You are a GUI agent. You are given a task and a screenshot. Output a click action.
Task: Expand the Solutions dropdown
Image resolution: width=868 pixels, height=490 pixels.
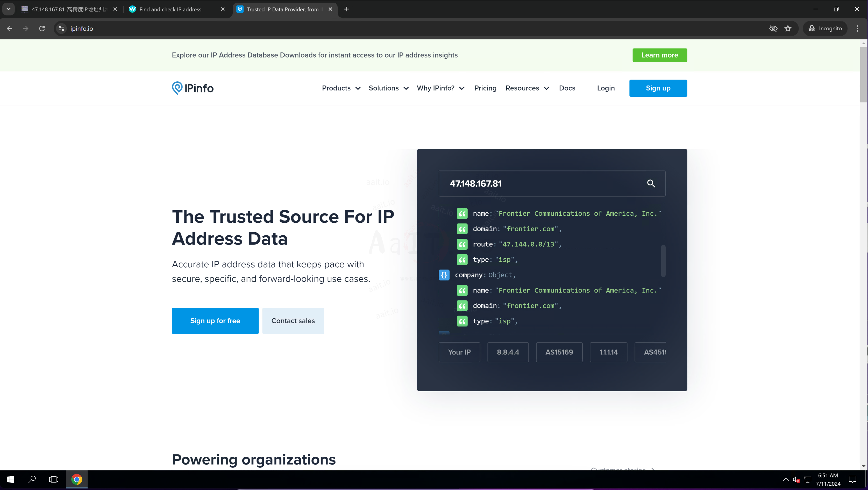(x=388, y=88)
